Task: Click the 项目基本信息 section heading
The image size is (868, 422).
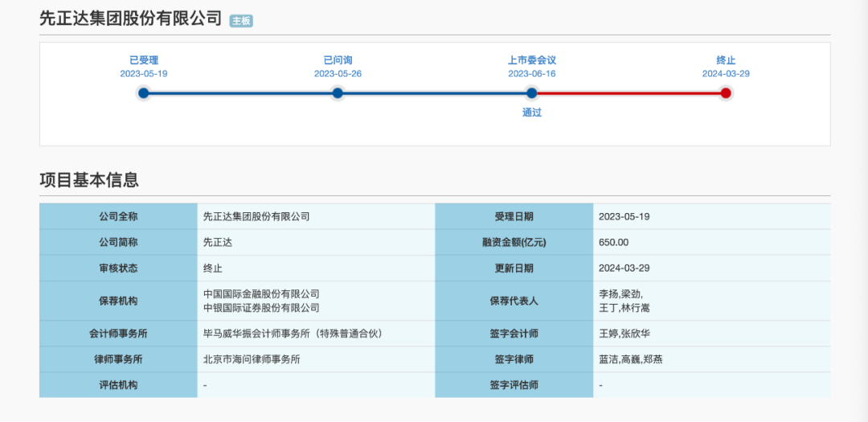Action: (x=89, y=180)
